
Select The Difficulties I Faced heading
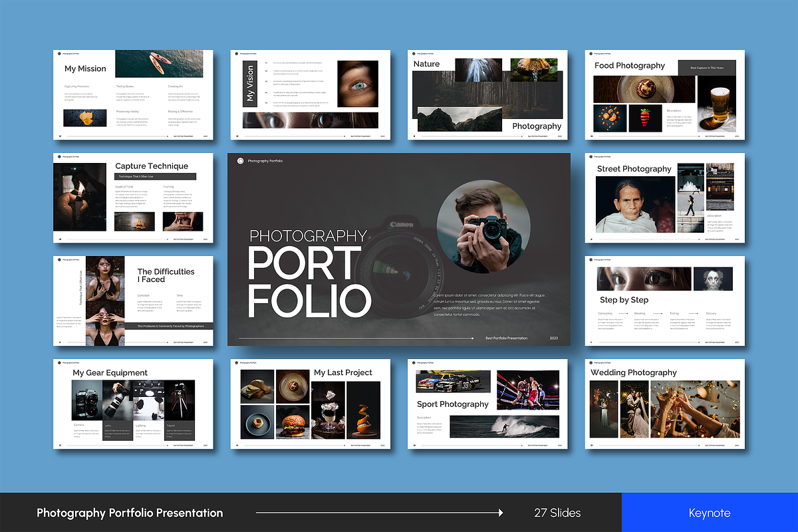166,275
